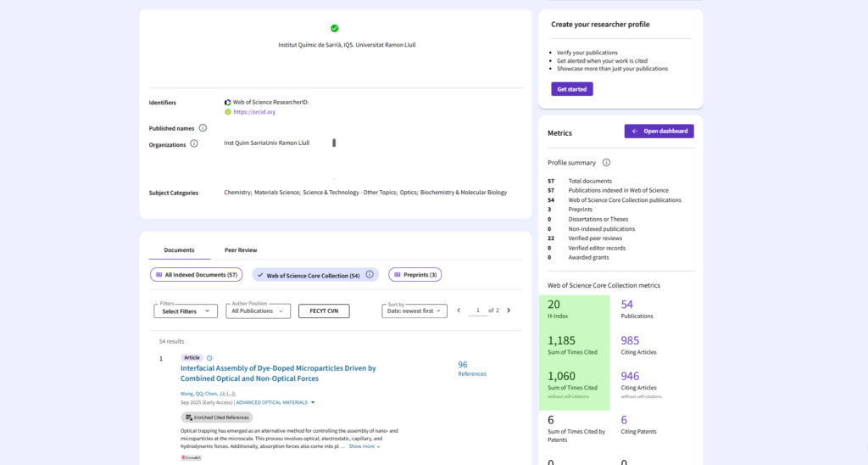Image resolution: width=868 pixels, height=465 pixels.
Task: Select the Documents tab
Action: tap(179, 250)
